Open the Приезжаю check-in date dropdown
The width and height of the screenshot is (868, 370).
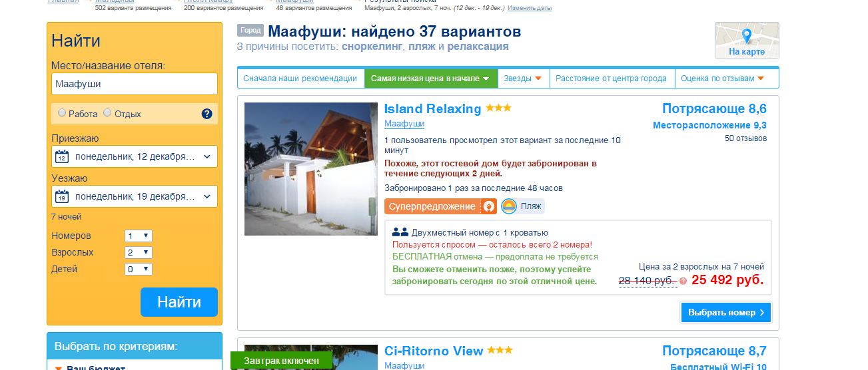pos(135,157)
